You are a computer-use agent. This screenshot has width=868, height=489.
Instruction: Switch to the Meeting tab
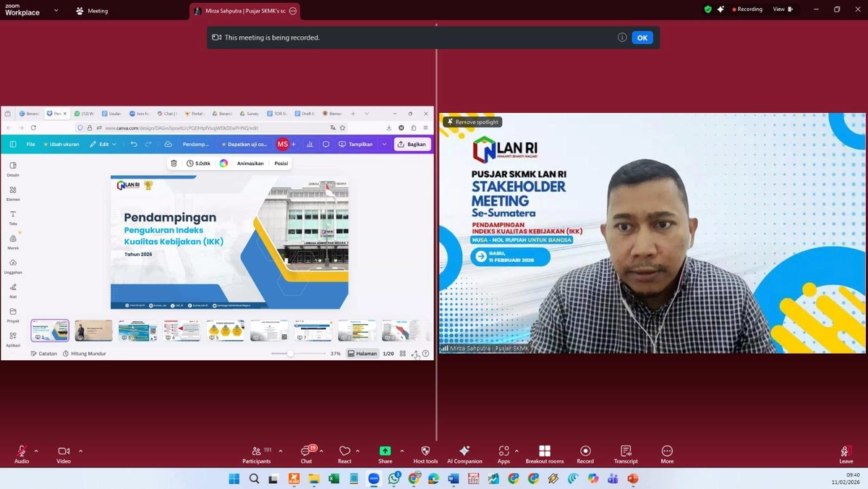pyautogui.click(x=92, y=11)
